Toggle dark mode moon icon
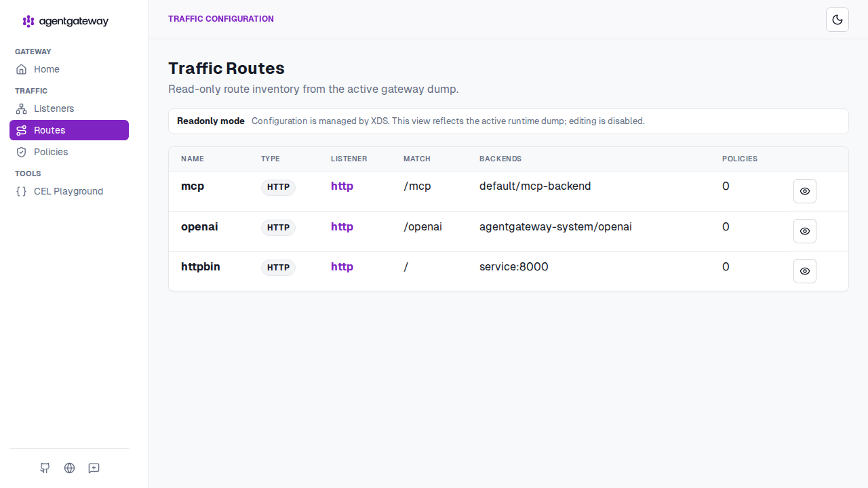 click(x=837, y=20)
